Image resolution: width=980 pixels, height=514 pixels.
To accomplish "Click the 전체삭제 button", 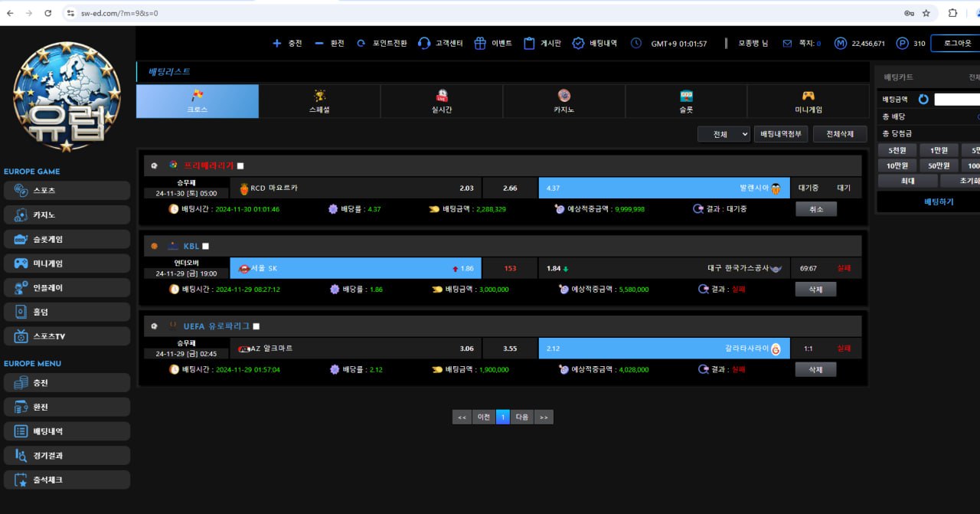I will coord(839,134).
